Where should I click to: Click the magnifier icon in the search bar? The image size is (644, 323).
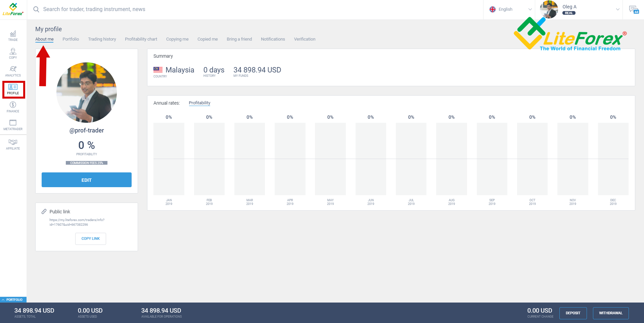pos(36,9)
